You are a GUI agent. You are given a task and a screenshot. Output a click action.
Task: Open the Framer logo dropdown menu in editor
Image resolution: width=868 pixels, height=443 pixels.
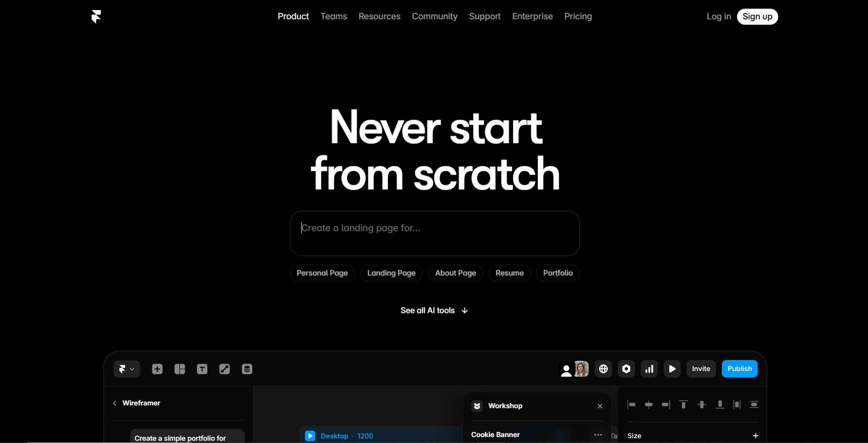click(126, 369)
